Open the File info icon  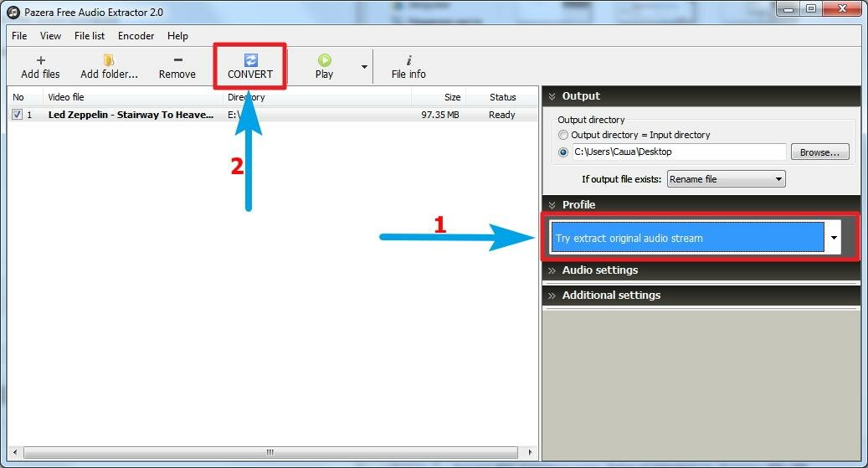pos(408,60)
